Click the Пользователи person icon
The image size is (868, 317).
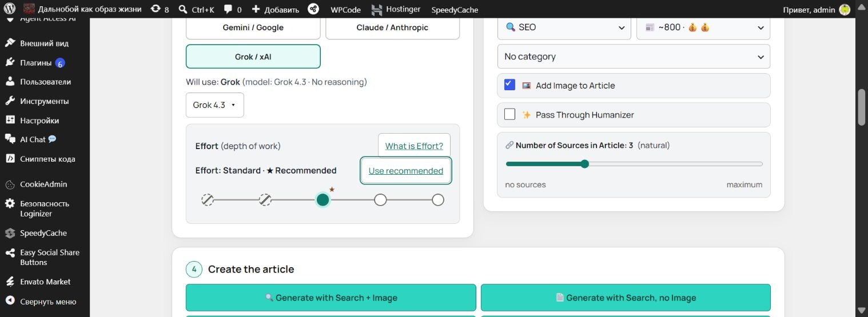10,82
